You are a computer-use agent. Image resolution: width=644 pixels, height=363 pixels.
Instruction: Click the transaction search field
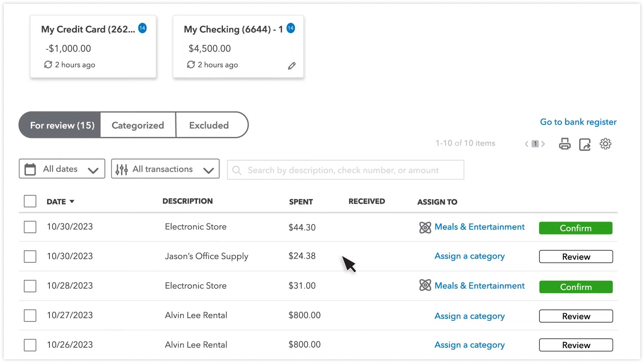click(x=345, y=170)
